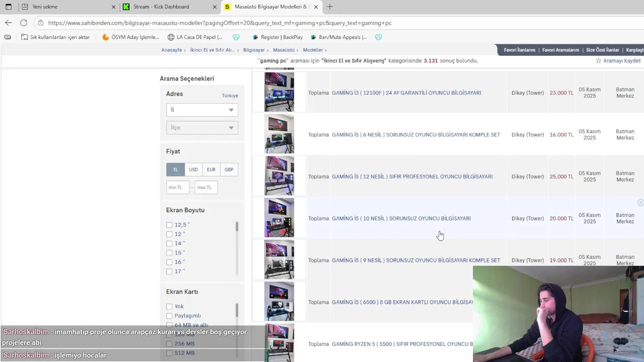Focus the max TL price field
This screenshot has height=362, width=644.
(x=206, y=188)
